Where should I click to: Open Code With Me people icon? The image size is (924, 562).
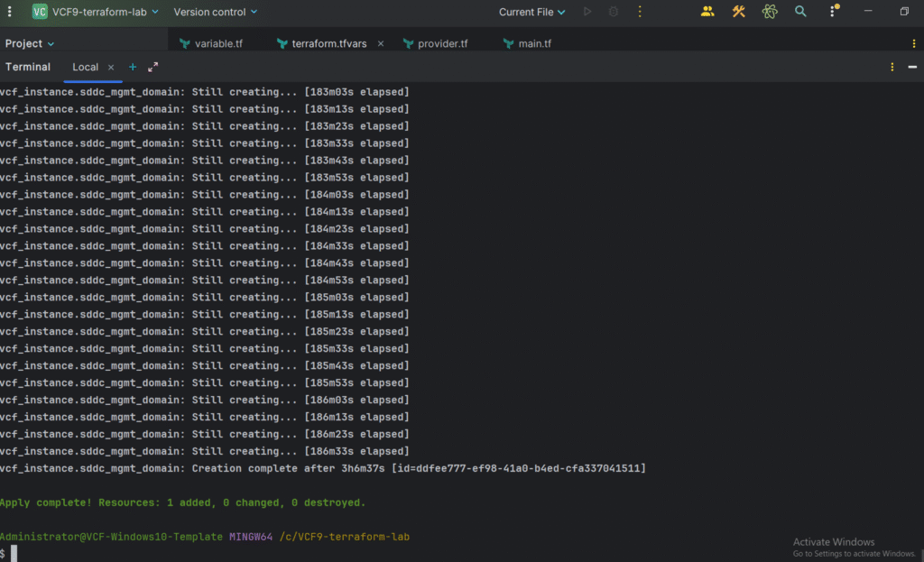[x=707, y=12]
